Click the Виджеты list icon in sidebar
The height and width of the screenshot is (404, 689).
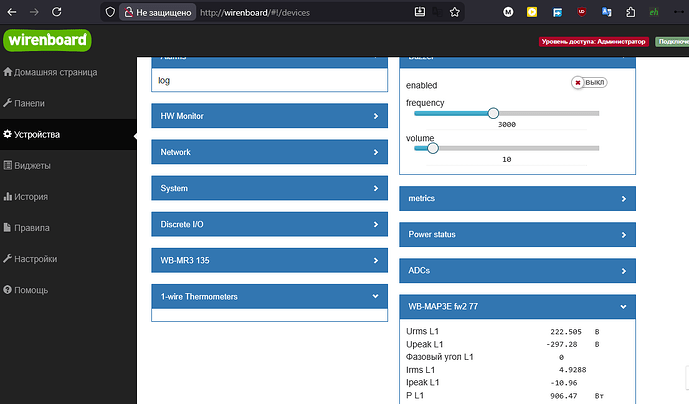(x=8, y=165)
